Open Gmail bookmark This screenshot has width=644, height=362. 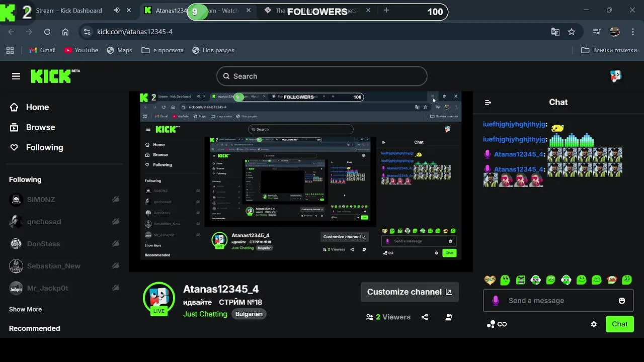(42, 50)
